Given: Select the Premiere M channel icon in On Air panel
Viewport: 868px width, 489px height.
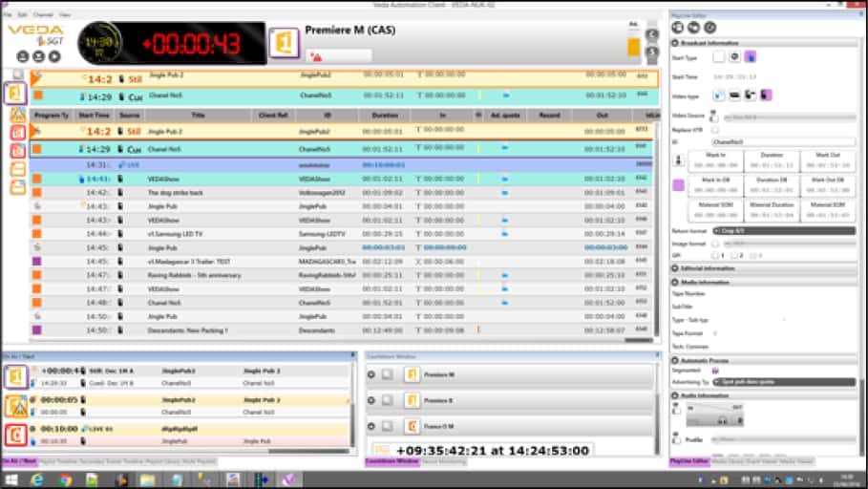Looking at the screenshot, I should point(15,376).
